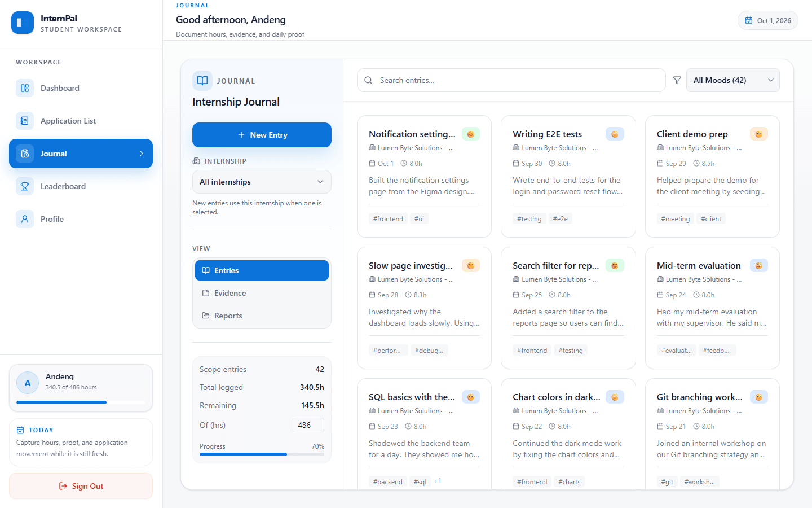
Task: Click the #meeting tag
Action: pos(676,218)
